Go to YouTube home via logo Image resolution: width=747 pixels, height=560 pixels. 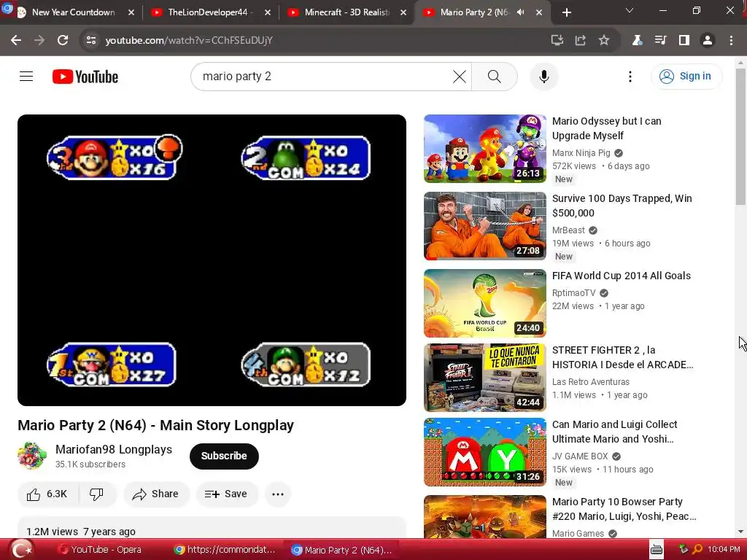85,77
